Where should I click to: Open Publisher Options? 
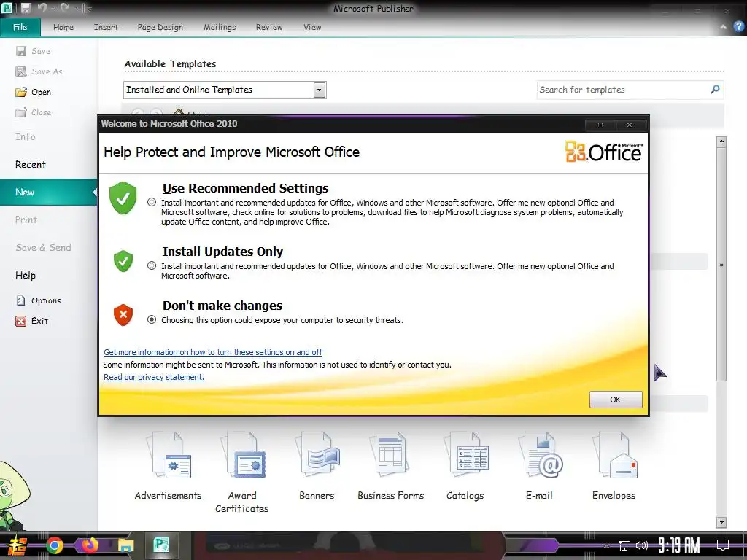pos(39,300)
